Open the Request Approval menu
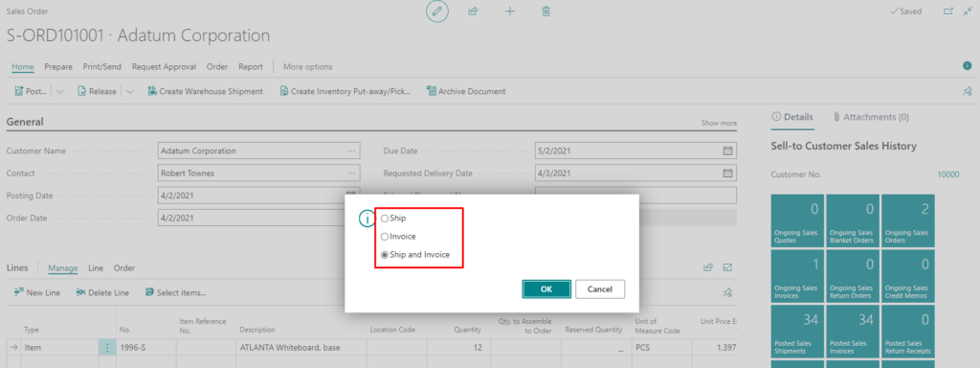 click(164, 66)
